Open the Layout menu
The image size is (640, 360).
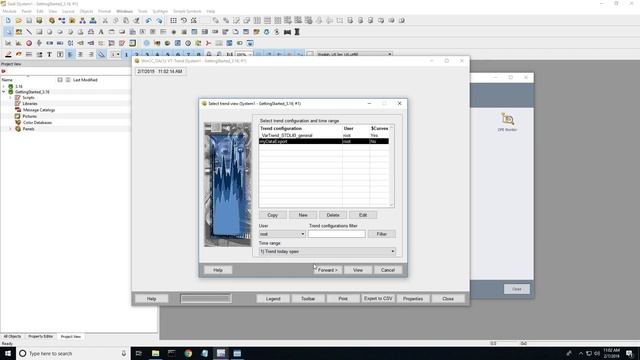click(x=68, y=11)
